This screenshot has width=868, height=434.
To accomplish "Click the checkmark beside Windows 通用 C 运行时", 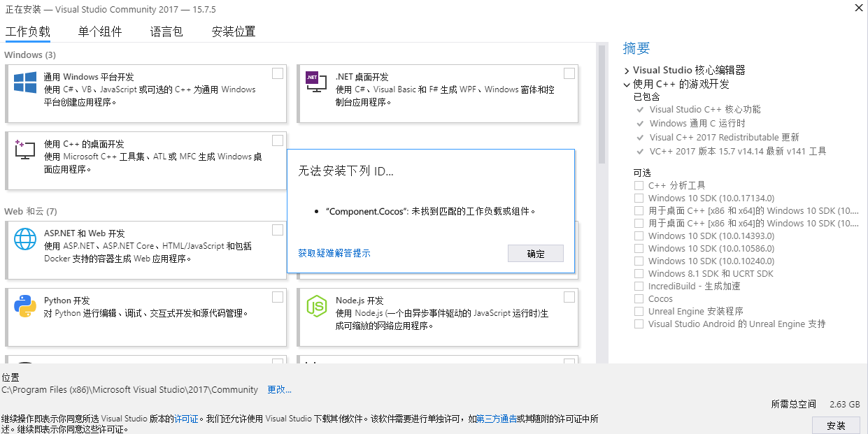I will coord(639,124).
